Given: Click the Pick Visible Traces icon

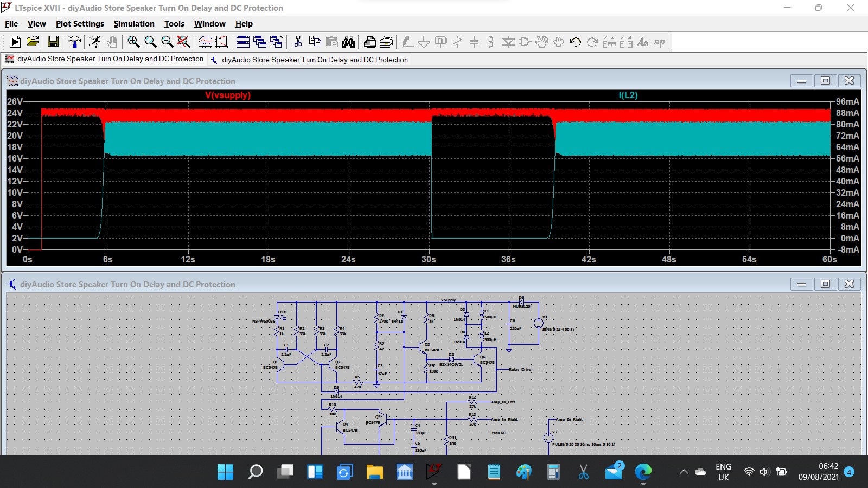Looking at the screenshot, I should point(222,42).
